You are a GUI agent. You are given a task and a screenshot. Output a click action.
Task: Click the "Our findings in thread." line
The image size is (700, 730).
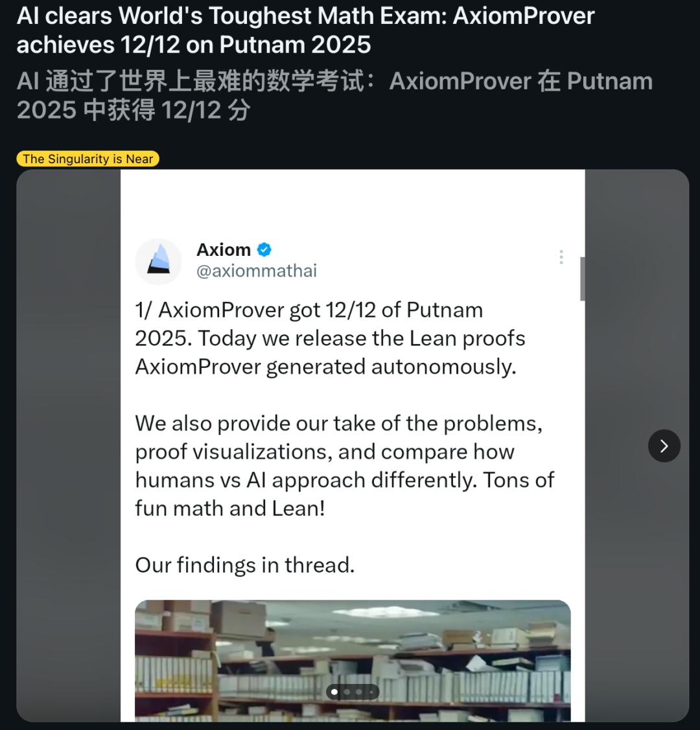244,565
